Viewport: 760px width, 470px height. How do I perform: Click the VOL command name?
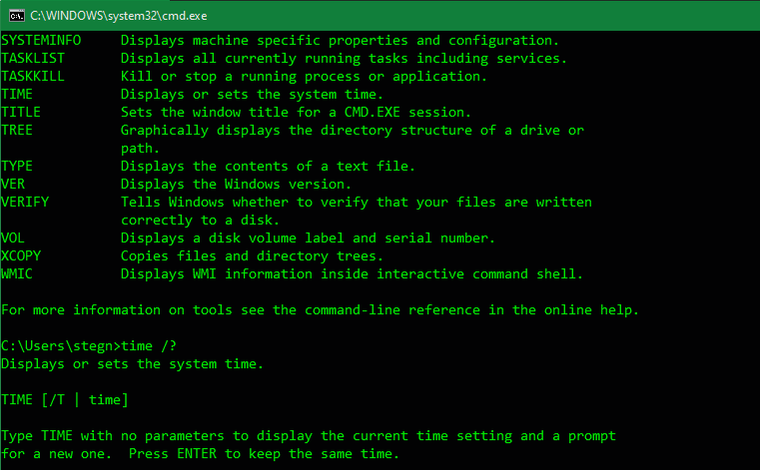pyautogui.click(x=13, y=238)
